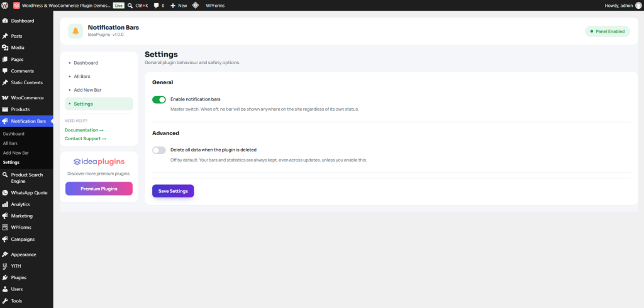Click Howdy, admin account menu
Viewport: 644px width, 308px height.
coord(623,5)
